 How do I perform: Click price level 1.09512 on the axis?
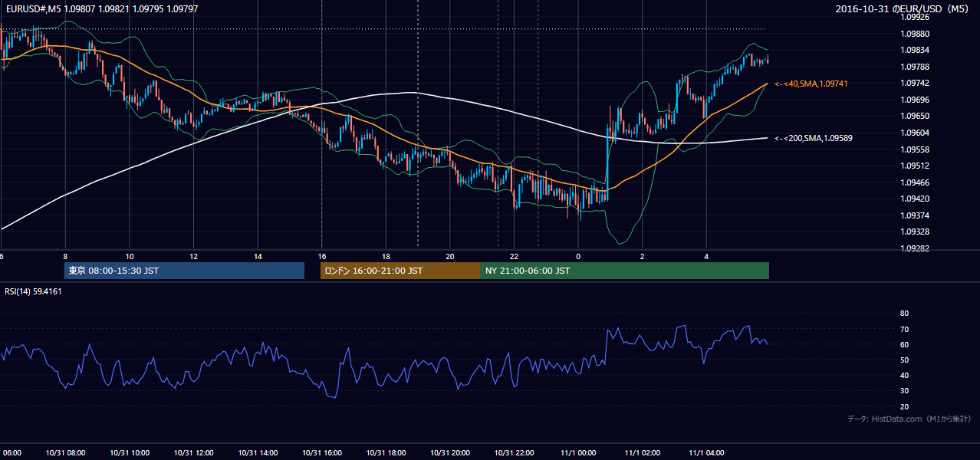click(915, 166)
